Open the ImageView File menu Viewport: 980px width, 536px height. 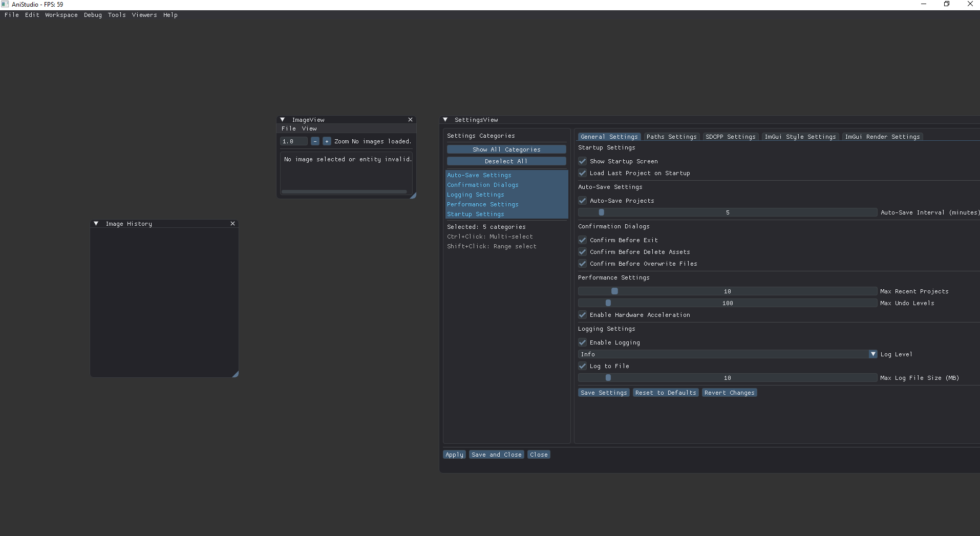289,128
